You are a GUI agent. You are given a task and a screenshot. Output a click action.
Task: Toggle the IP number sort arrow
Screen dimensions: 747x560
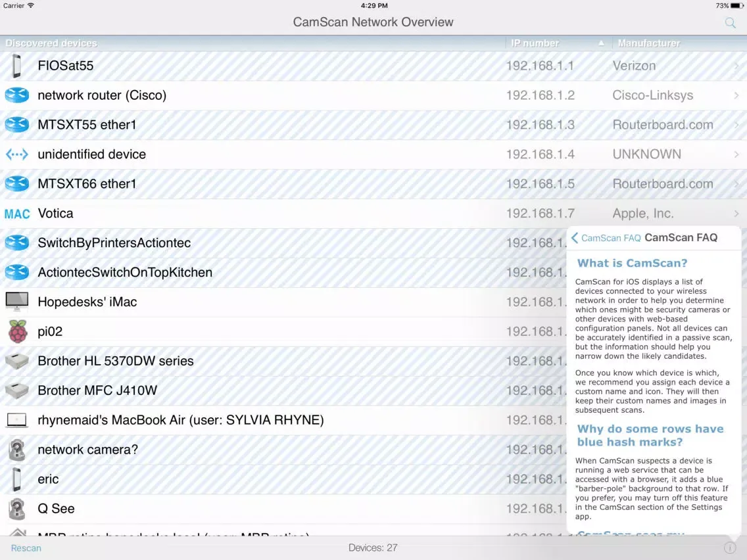(601, 43)
